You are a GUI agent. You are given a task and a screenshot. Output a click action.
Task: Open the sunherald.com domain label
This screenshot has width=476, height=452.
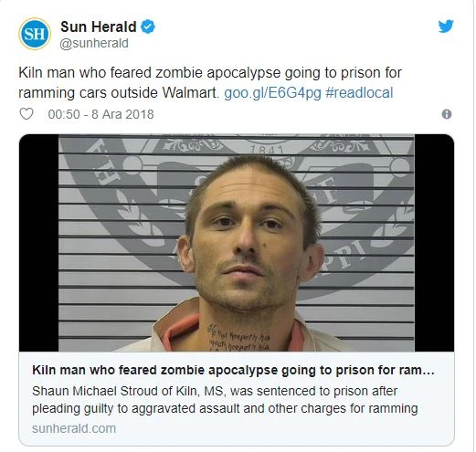[x=74, y=428]
